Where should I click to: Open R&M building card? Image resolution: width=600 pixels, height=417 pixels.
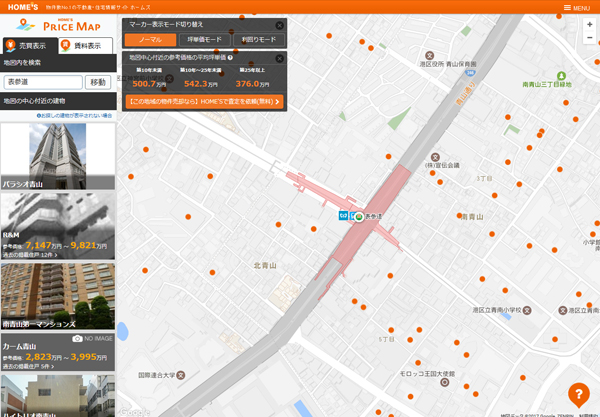click(x=58, y=226)
